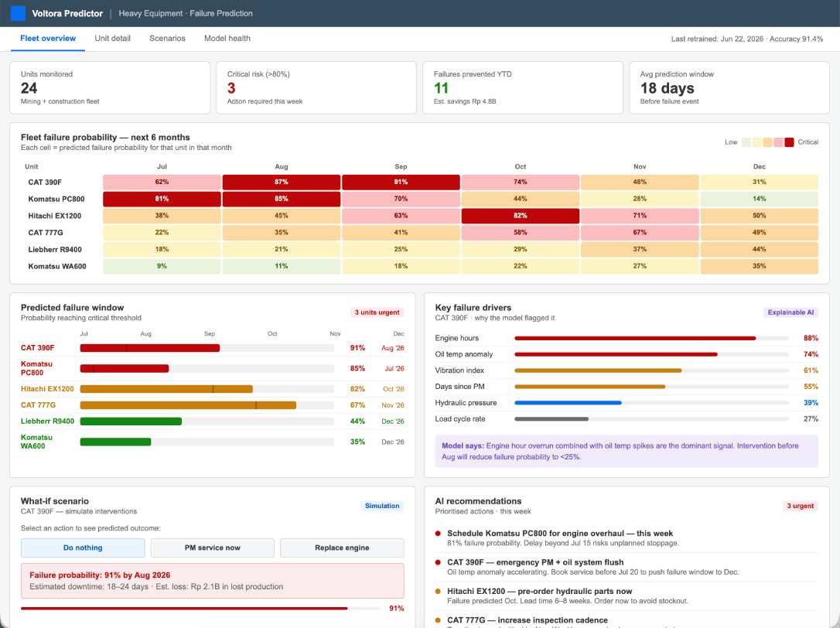
Task: Click the Failures prevented YTD card
Action: pos(523,87)
